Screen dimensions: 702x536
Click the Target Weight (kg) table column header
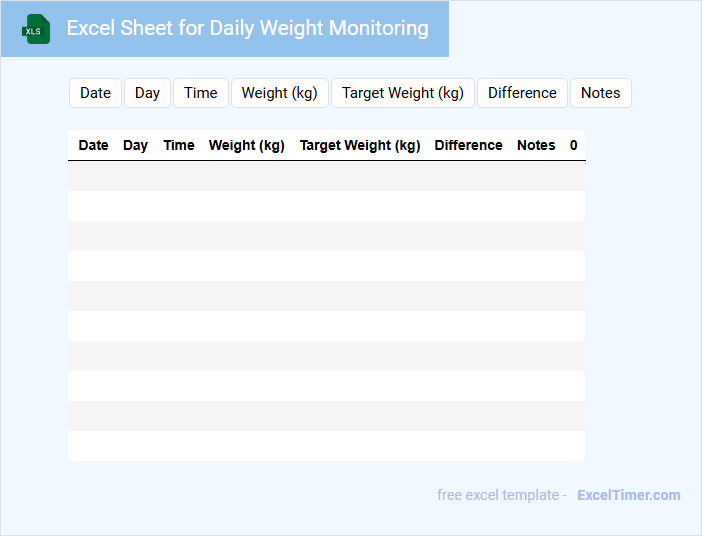pyautogui.click(x=360, y=145)
